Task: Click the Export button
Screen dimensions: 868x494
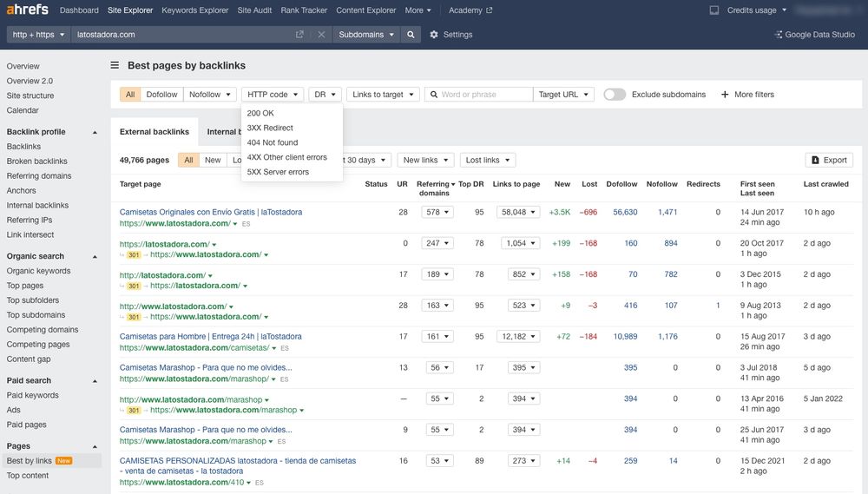Action: point(829,160)
